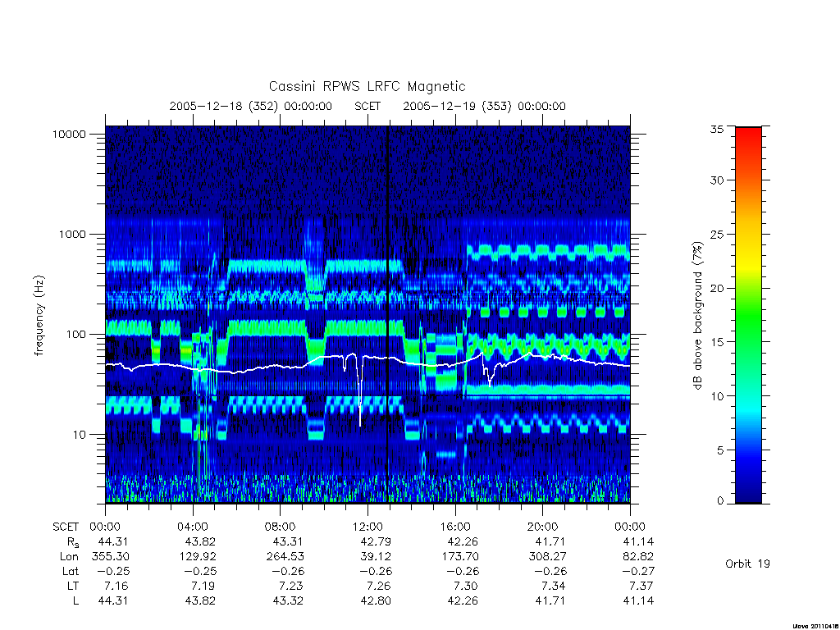
Task: Click the '5' color scale label
Action: 719,450
